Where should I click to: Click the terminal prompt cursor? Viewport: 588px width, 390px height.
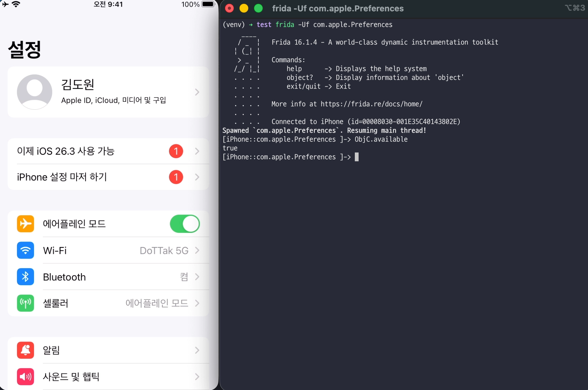pos(357,157)
